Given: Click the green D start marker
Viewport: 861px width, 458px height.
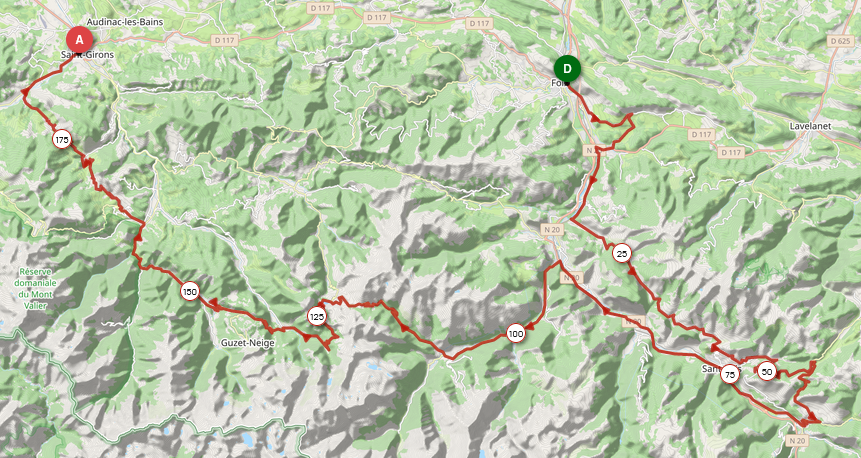Looking at the screenshot, I should (x=567, y=69).
